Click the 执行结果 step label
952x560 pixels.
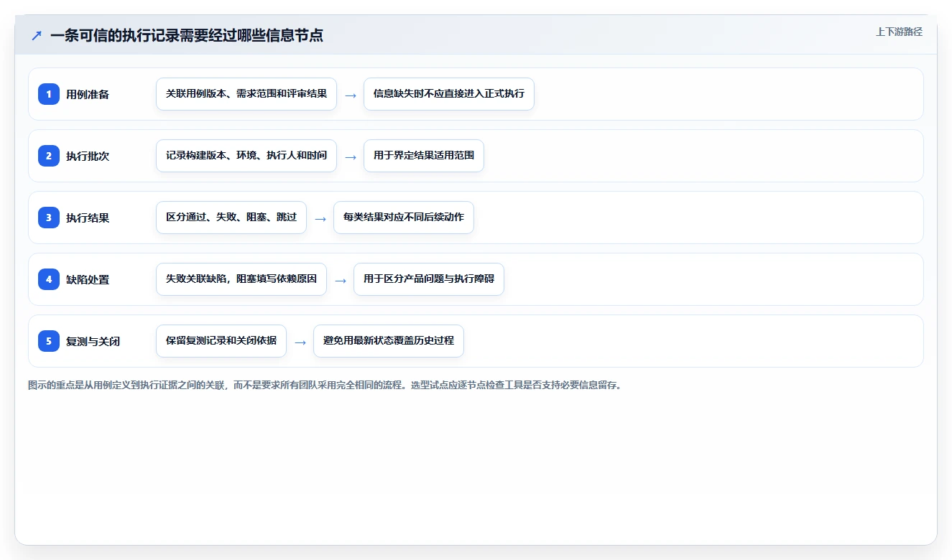coord(88,218)
